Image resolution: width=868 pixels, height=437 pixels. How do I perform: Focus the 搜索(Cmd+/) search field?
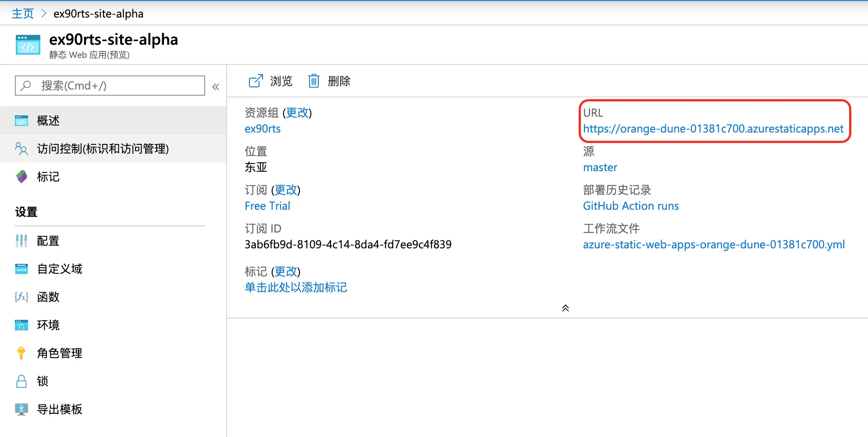(110, 86)
